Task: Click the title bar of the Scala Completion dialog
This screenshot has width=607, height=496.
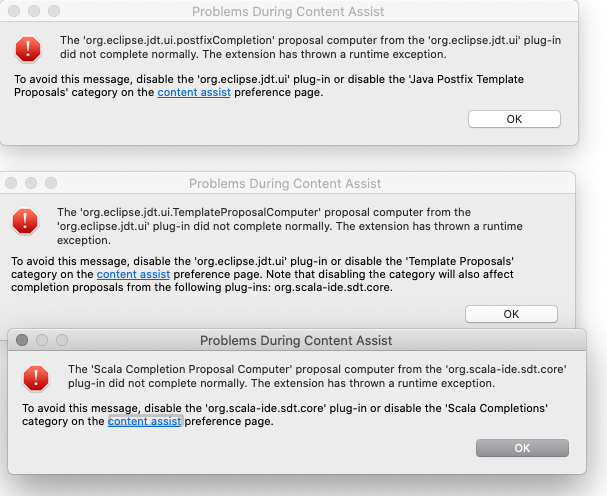Action: (x=296, y=340)
